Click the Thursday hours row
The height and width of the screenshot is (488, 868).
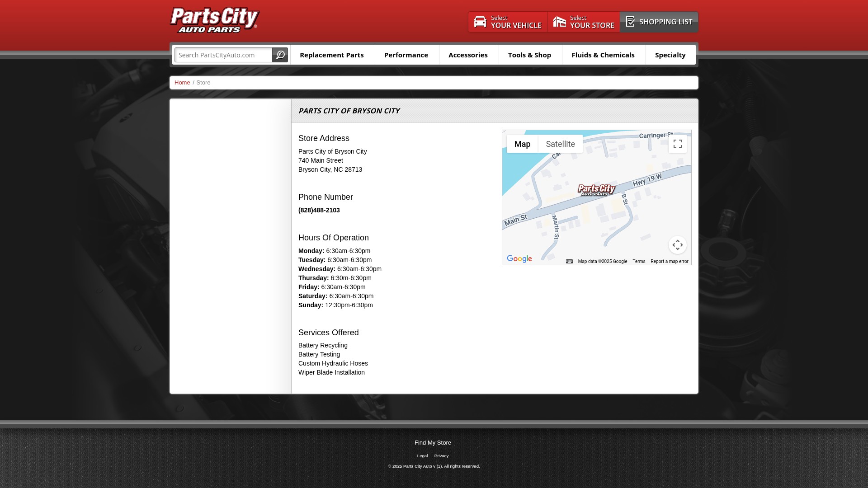pyautogui.click(x=335, y=278)
